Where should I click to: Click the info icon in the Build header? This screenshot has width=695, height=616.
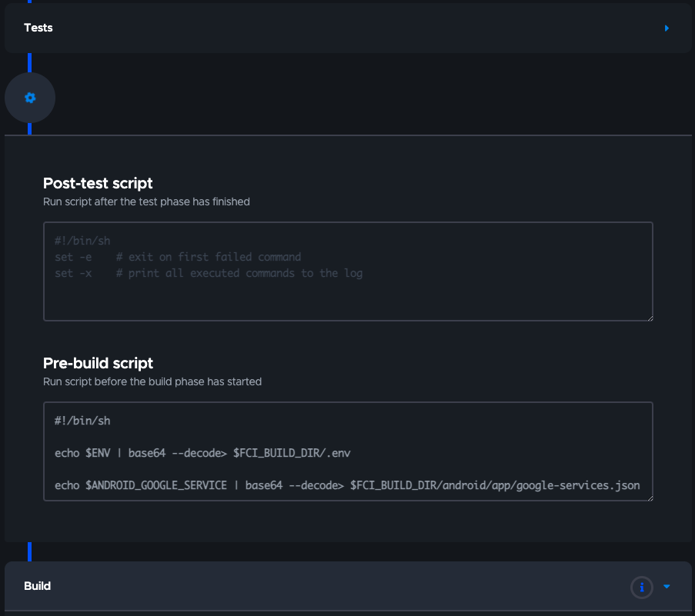[641, 587]
